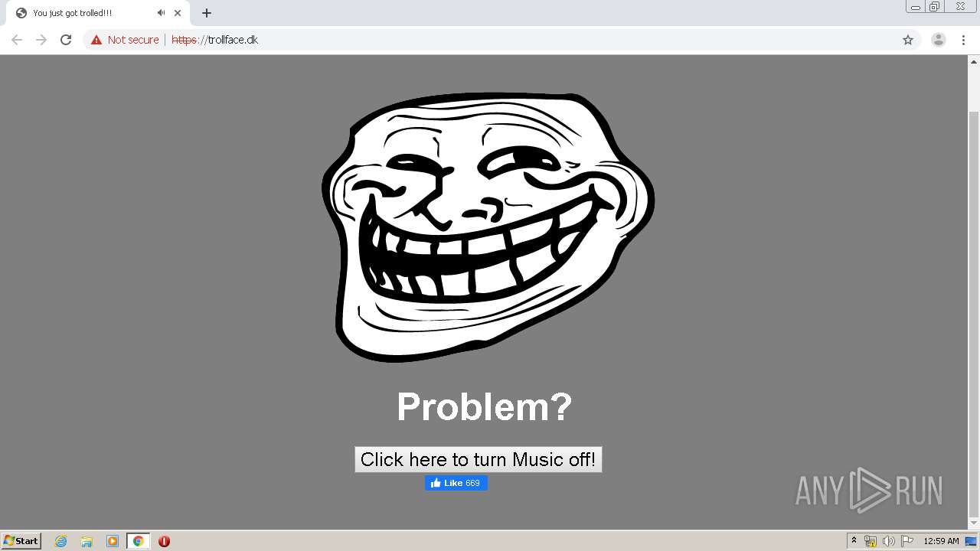Bookmark this page with the star
Viewport: 980px width, 551px height.
point(908,40)
